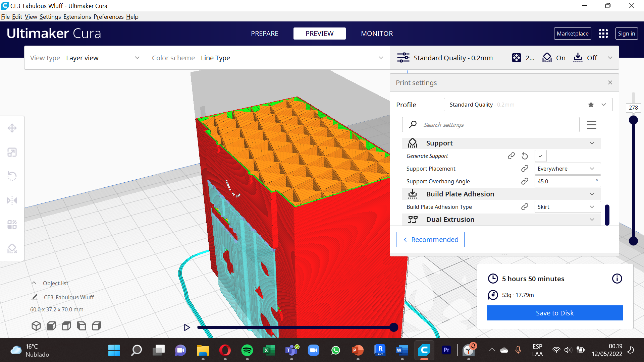Click link icon next to Support Placement

click(525, 169)
